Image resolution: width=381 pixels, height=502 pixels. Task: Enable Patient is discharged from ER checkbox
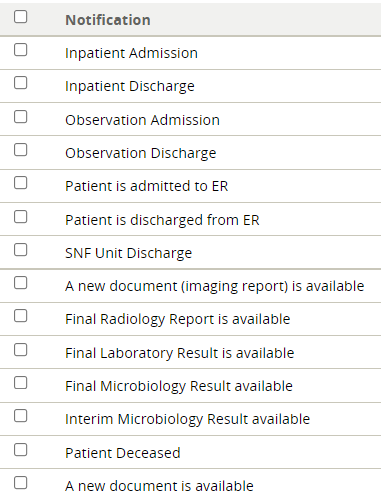20,217
